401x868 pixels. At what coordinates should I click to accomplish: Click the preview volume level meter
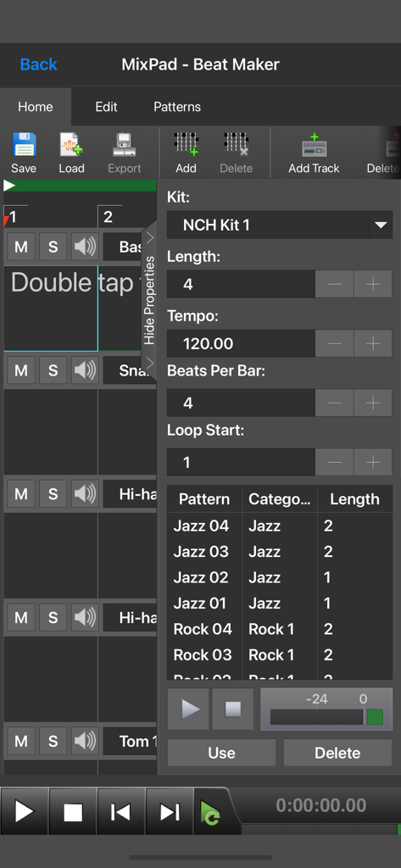tap(326, 709)
